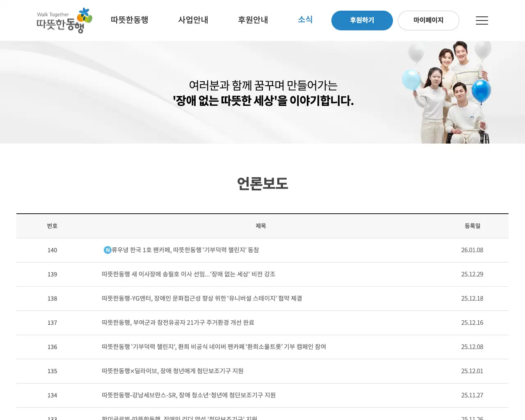Open the 마이페이지 page
The width and height of the screenshot is (525, 420).
click(428, 20)
